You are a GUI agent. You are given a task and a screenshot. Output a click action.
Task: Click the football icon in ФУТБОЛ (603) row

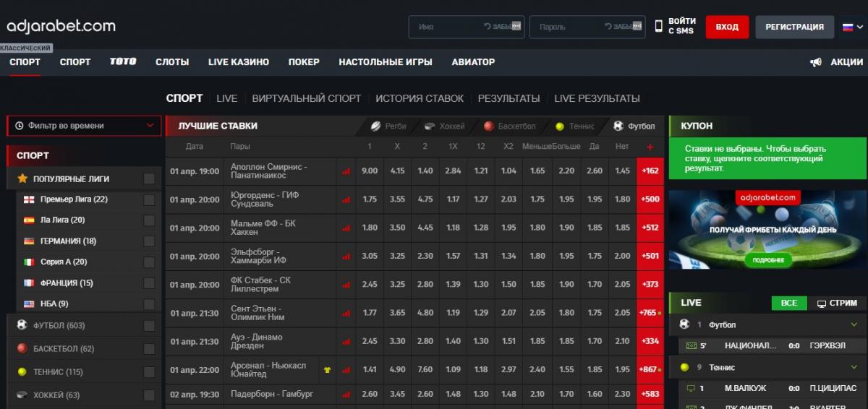pyautogui.click(x=22, y=325)
